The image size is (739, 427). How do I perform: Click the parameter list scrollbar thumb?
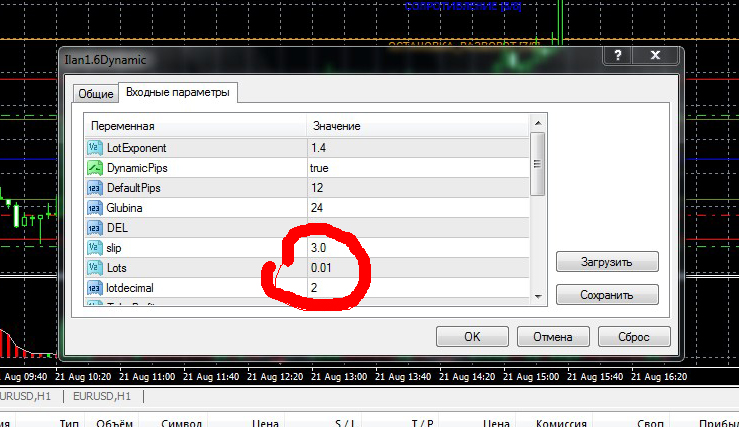tap(538, 164)
